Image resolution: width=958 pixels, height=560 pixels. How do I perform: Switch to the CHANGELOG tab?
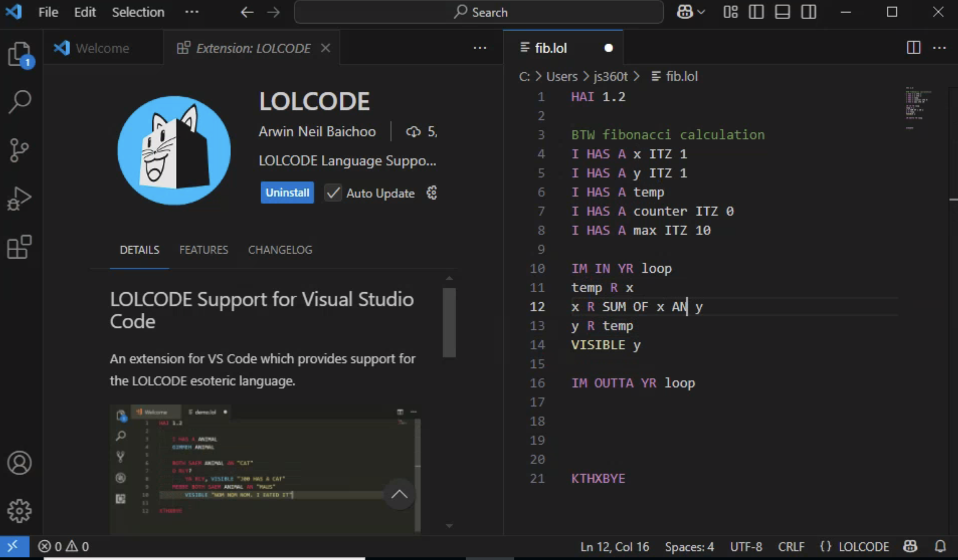[280, 250]
